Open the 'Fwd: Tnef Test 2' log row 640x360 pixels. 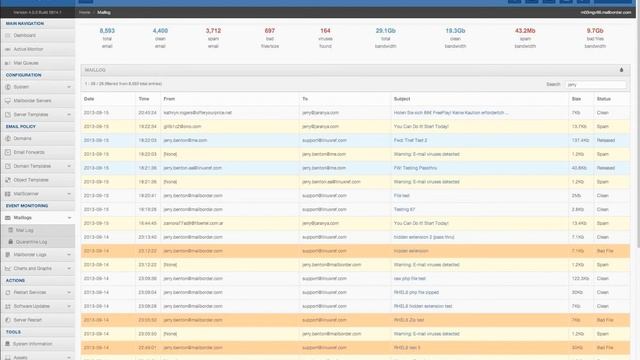pos(355,140)
